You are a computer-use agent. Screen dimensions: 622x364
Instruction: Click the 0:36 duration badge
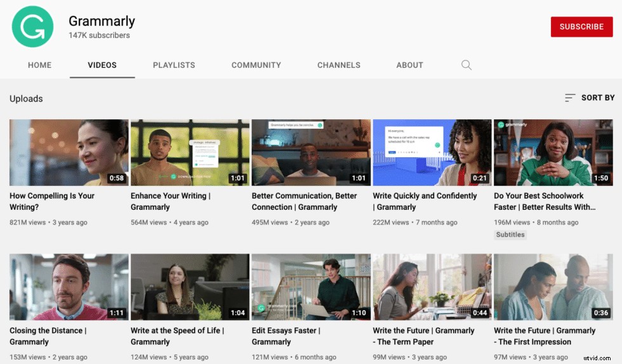(600, 313)
